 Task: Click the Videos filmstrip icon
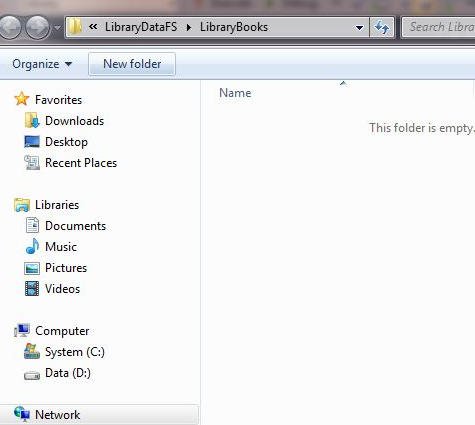(32, 288)
